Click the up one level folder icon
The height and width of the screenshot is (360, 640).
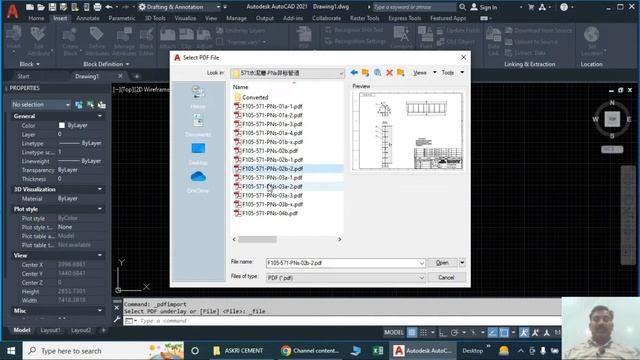[365, 73]
